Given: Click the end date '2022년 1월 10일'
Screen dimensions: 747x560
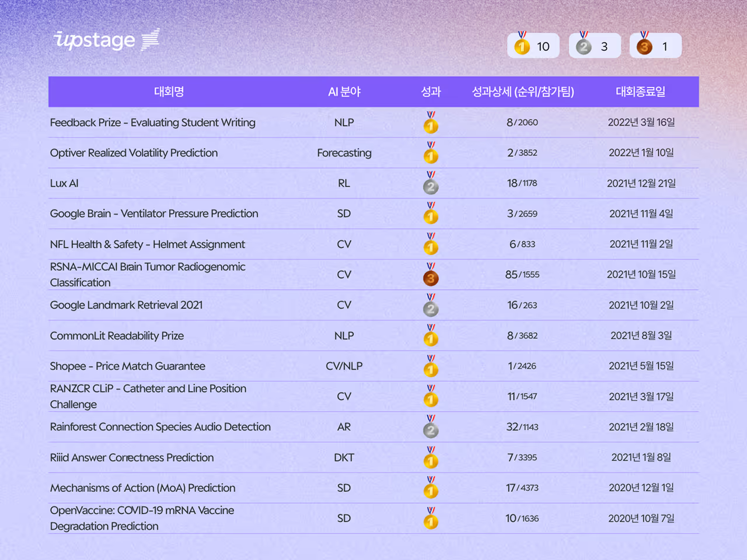Looking at the screenshot, I should (x=641, y=153).
